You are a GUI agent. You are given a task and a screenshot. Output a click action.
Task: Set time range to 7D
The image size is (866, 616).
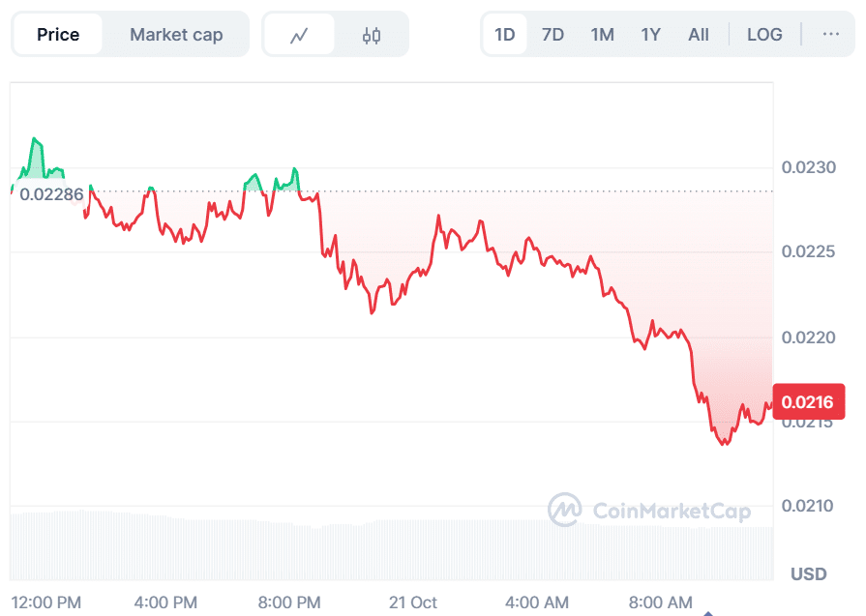point(552,35)
